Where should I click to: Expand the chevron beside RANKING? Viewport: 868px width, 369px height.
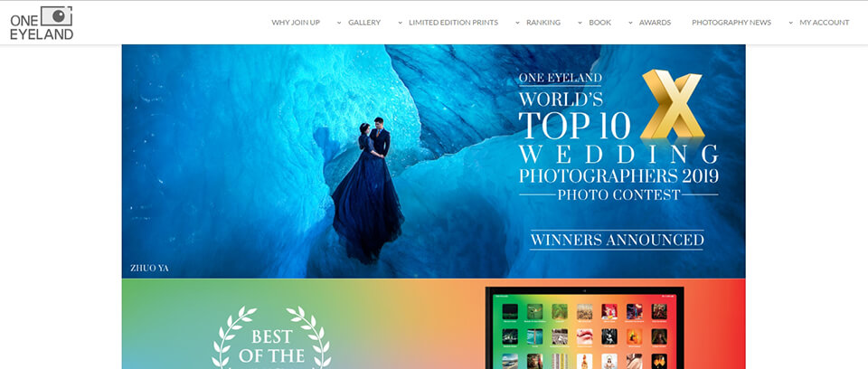click(x=517, y=23)
